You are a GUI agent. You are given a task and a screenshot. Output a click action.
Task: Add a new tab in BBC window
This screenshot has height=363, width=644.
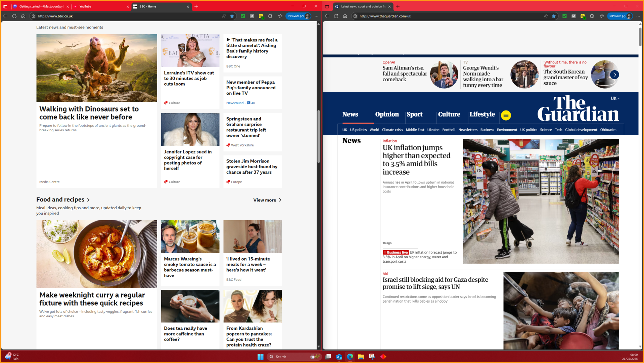pyautogui.click(x=196, y=6)
